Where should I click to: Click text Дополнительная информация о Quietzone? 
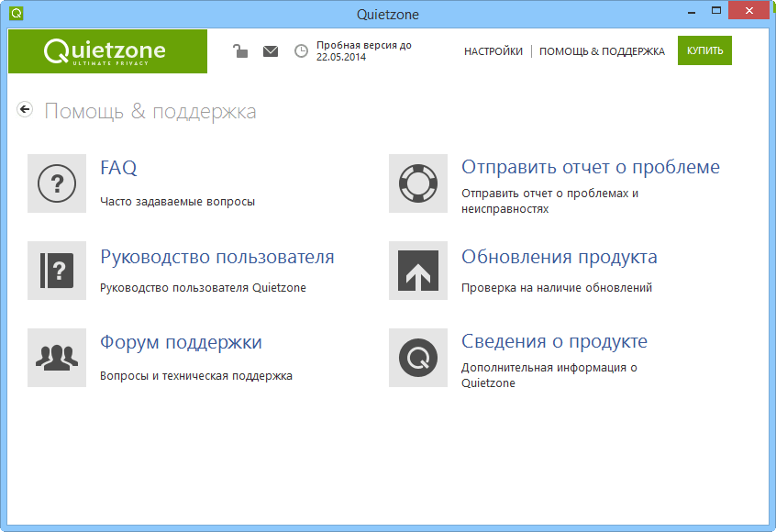point(549,375)
